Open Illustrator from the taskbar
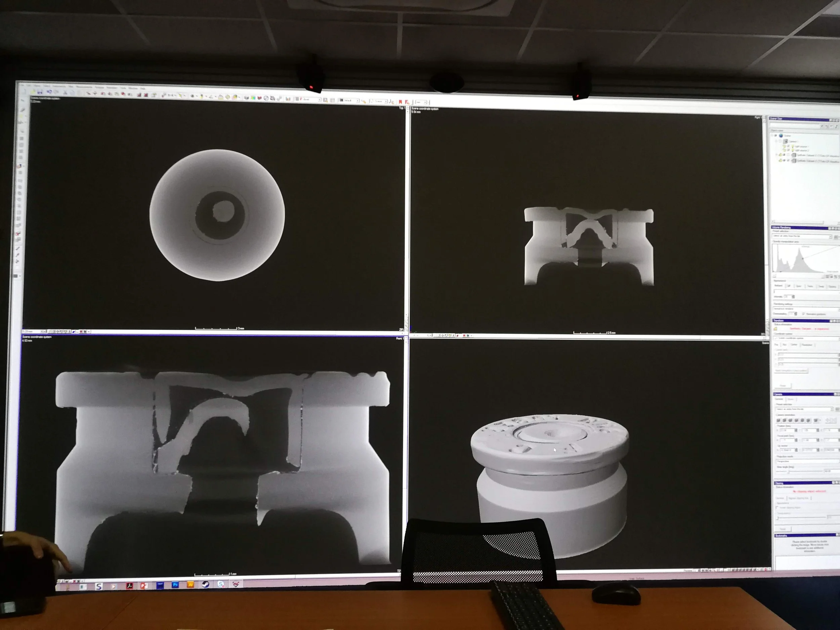The height and width of the screenshot is (630, 840). 190,585
